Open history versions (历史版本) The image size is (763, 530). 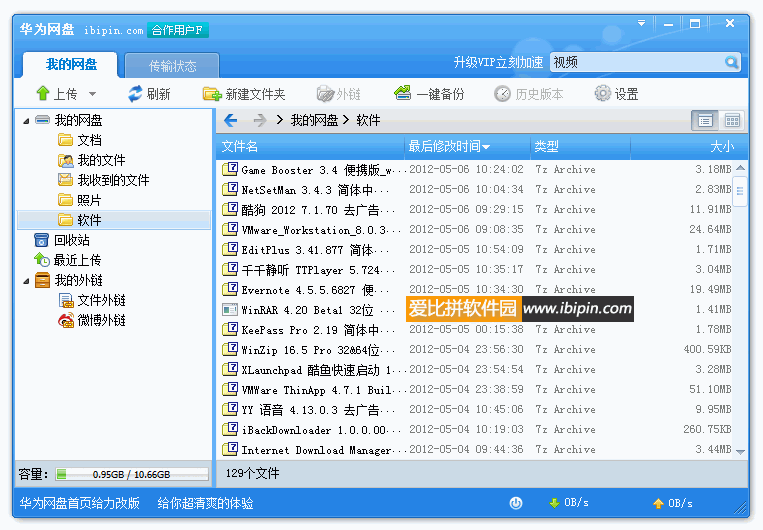pyautogui.click(x=528, y=94)
